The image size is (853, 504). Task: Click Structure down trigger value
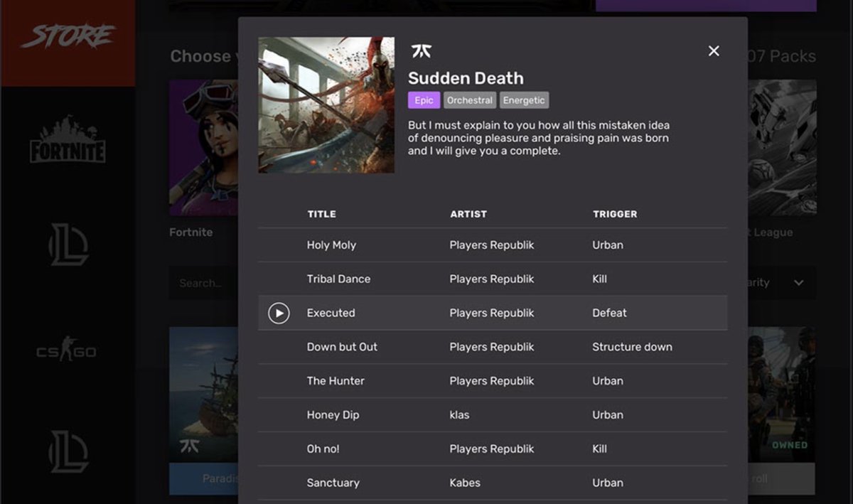click(x=632, y=347)
